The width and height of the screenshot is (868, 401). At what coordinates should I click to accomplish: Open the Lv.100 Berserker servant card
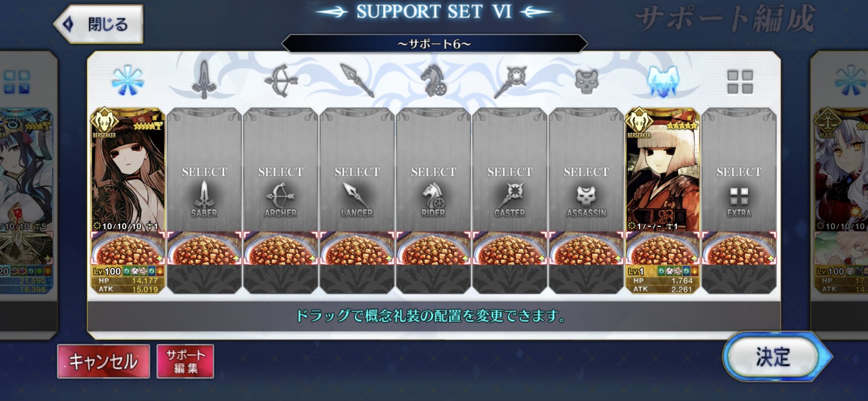click(x=128, y=169)
